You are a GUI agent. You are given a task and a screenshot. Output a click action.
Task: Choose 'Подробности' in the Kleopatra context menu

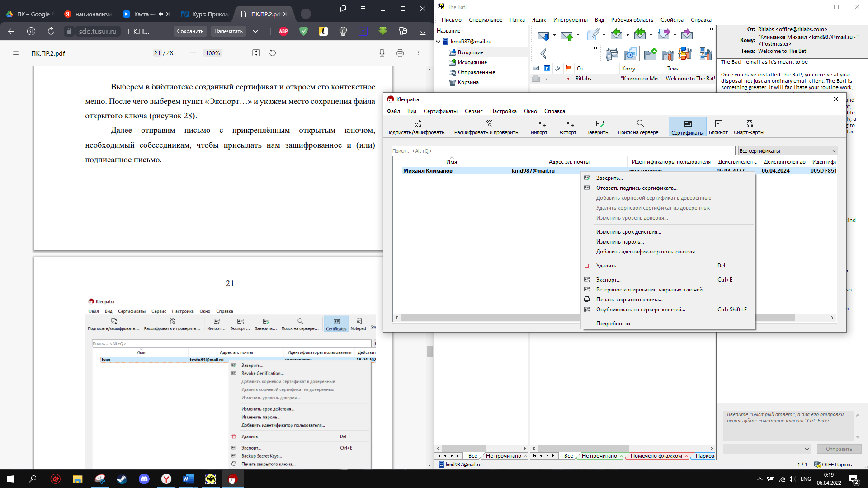click(668, 324)
